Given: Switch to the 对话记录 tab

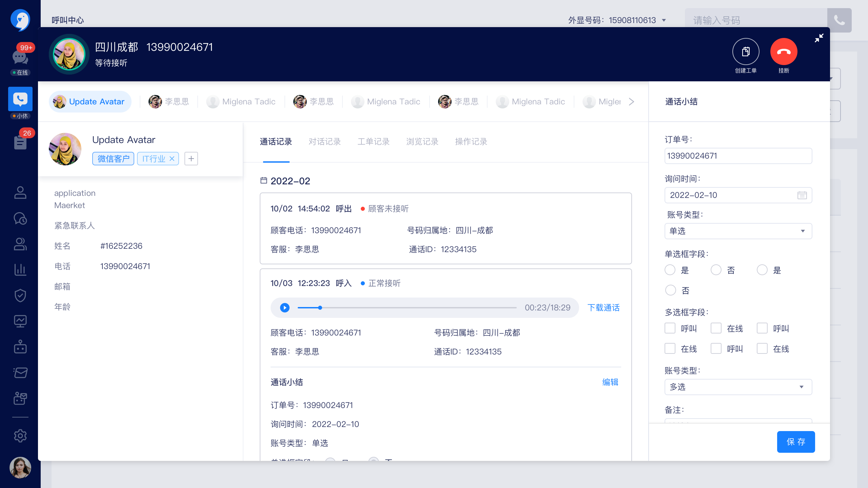Looking at the screenshot, I should pyautogui.click(x=324, y=142).
